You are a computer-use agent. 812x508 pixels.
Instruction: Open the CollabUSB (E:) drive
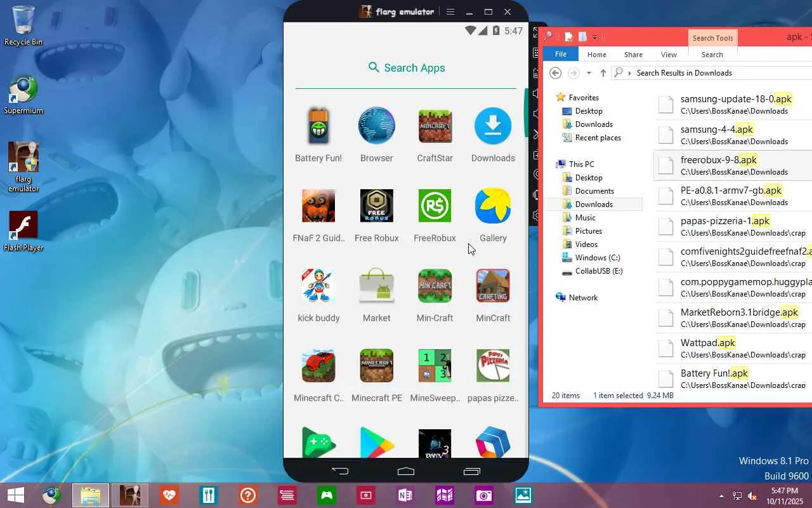click(598, 271)
